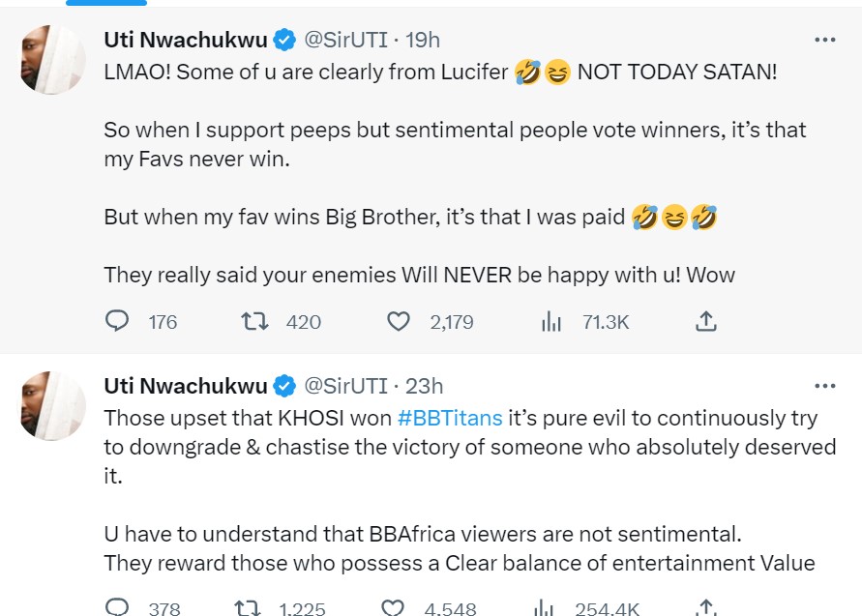
Task: Retweet the KHOSI tweet with 1,225 retweets
Action: point(248,607)
